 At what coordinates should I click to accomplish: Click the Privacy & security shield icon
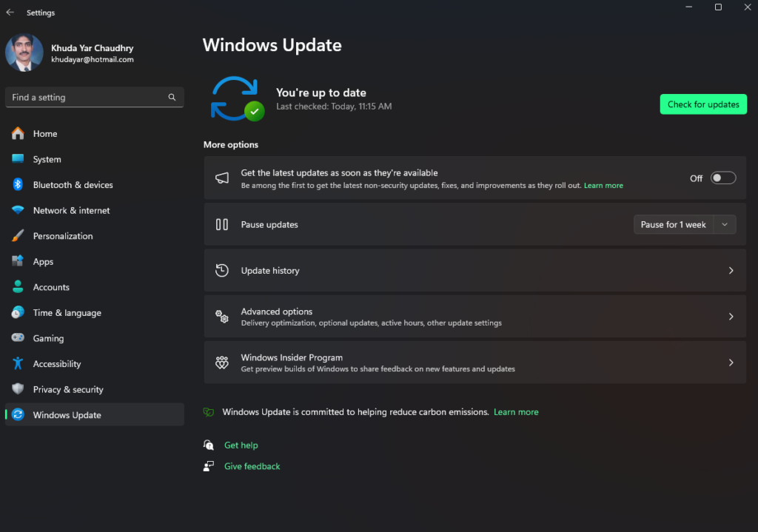(x=18, y=389)
